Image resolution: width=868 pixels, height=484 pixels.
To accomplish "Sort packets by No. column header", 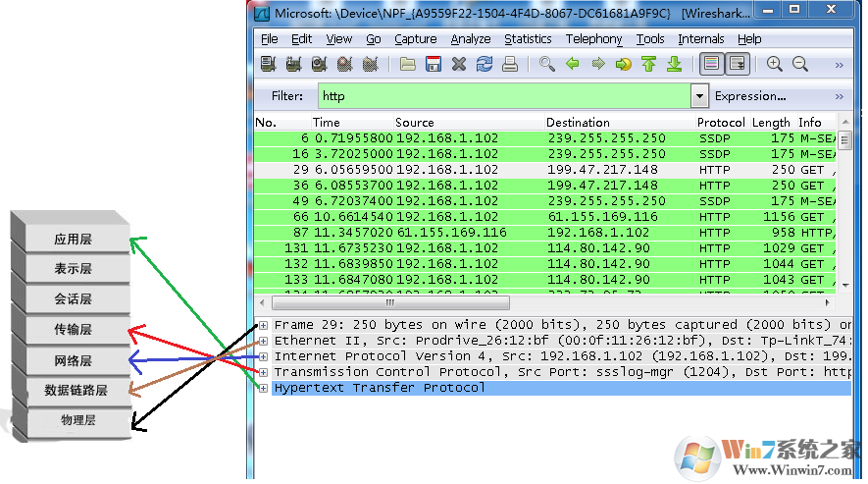I will pos(282,123).
